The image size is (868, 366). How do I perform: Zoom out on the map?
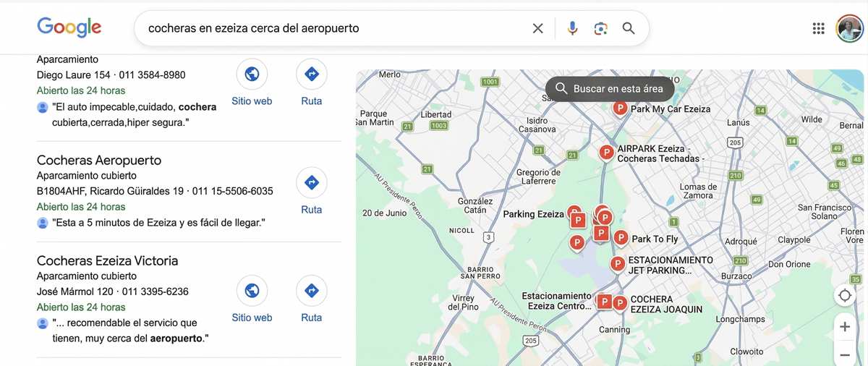pos(845,355)
